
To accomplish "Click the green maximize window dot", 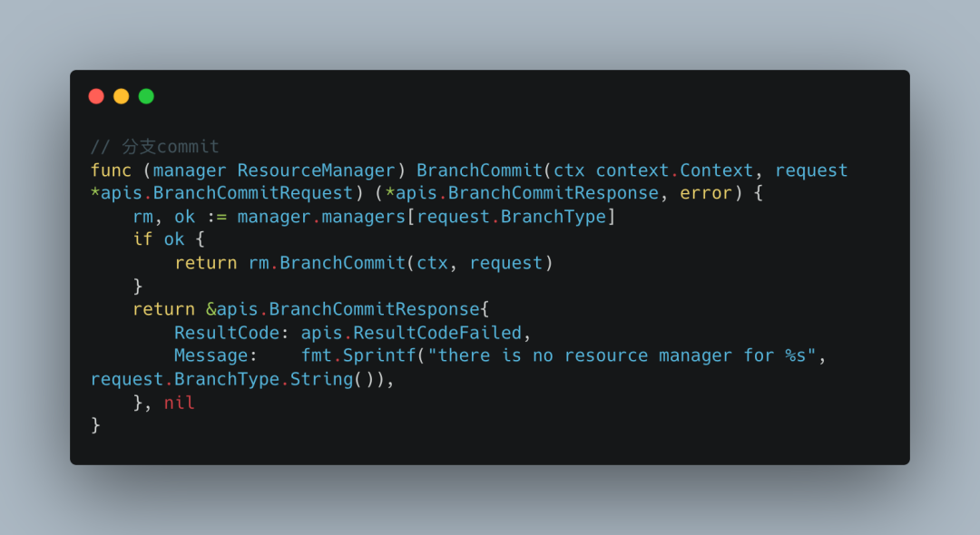I will (146, 96).
